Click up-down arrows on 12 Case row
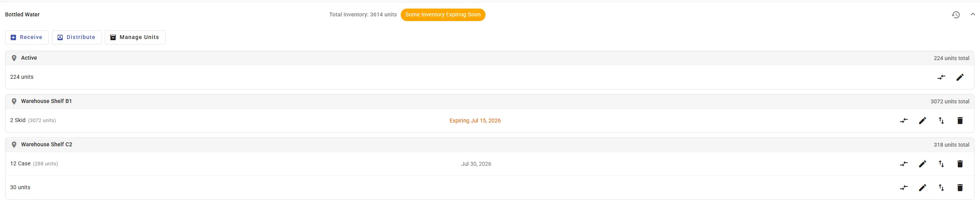 click(x=941, y=164)
